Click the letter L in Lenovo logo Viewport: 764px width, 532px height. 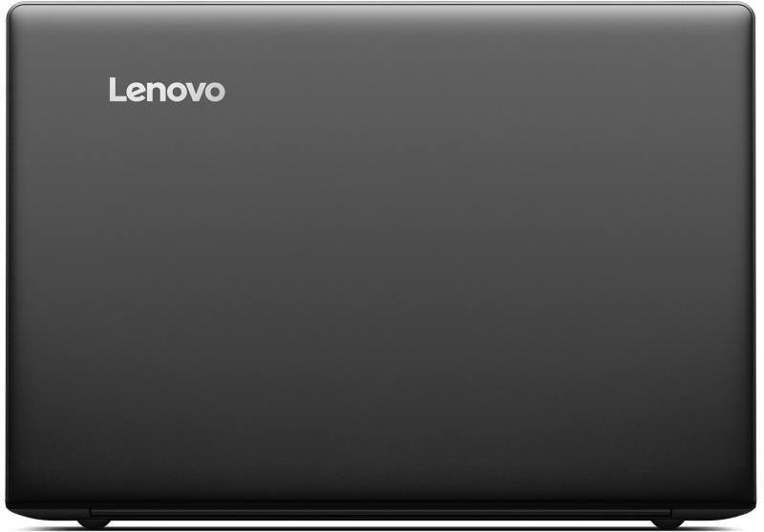(x=117, y=90)
